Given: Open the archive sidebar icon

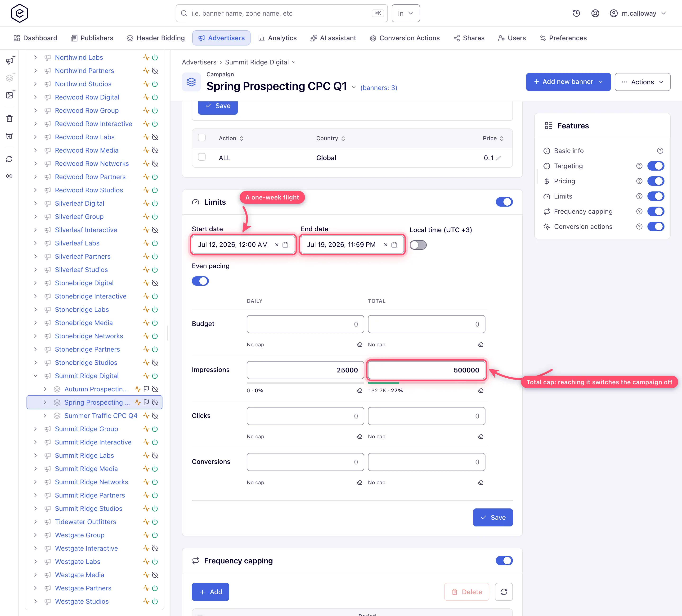Looking at the screenshot, I should [9, 136].
